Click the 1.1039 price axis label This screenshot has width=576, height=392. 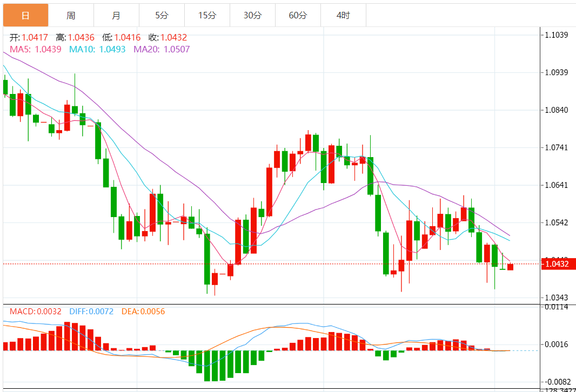tap(556, 35)
